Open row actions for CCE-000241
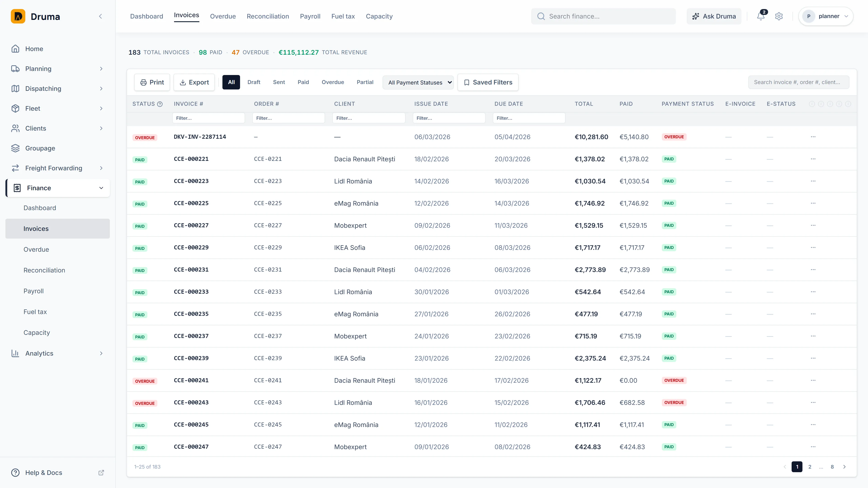 (813, 380)
